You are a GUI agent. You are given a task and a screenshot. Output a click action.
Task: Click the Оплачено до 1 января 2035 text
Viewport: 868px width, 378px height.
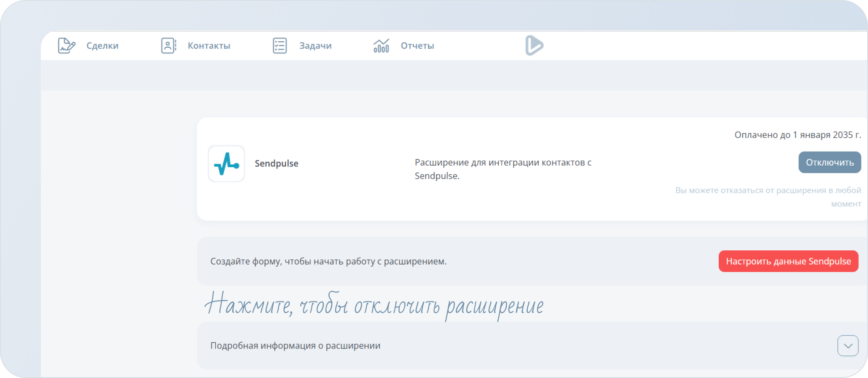click(797, 135)
